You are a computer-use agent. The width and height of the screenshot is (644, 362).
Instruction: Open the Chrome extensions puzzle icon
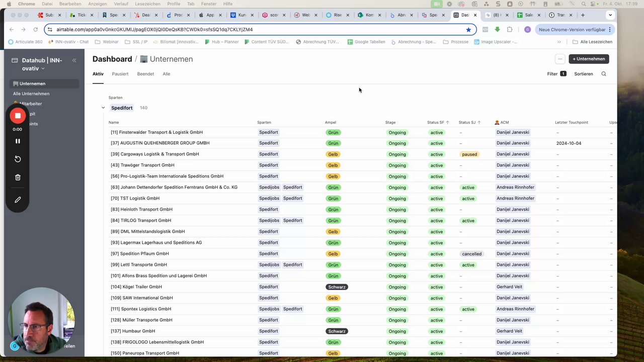[510, 30]
